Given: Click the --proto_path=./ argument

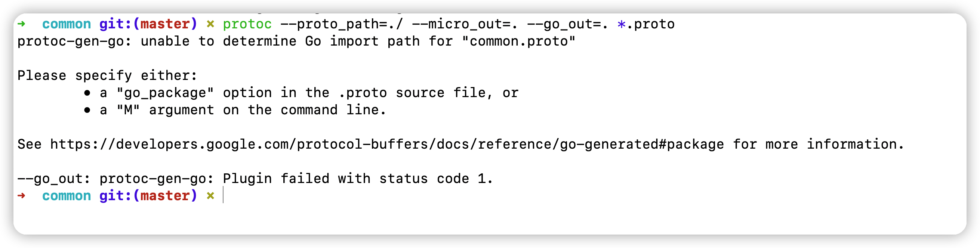Looking at the screenshot, I should [x=341, y=24].
